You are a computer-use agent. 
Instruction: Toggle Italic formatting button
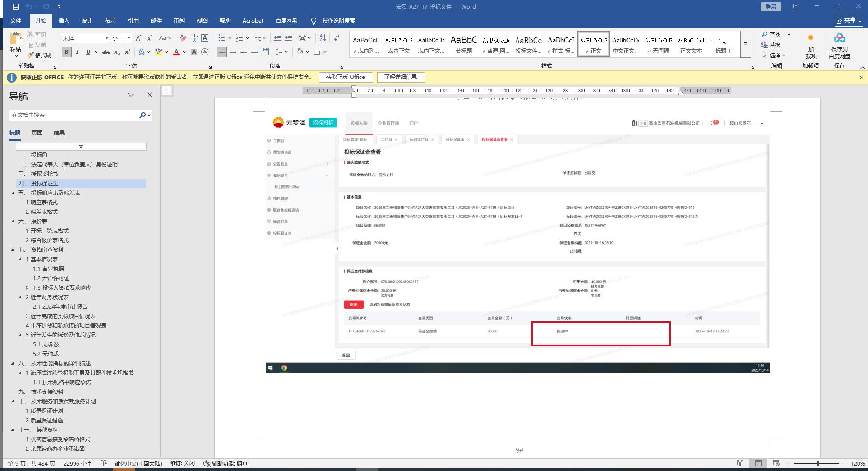pyautogui.click(x=77, y=52)
